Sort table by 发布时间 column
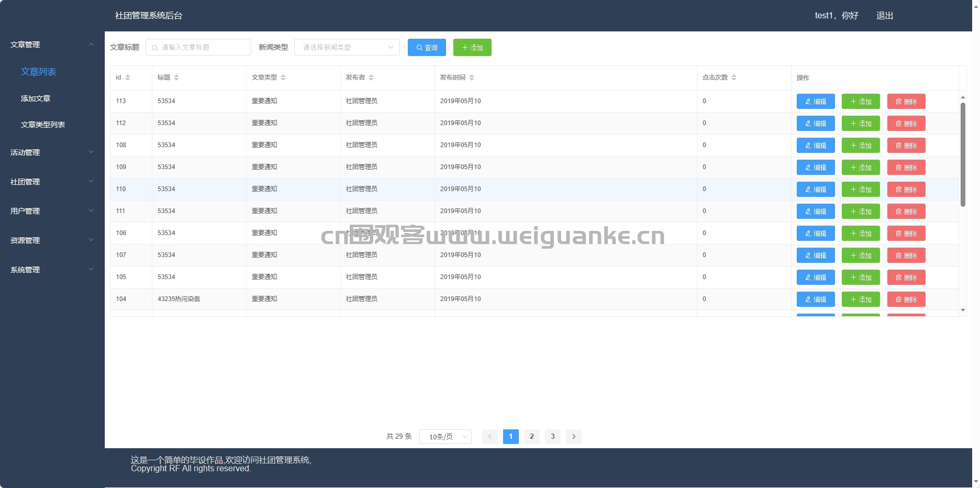The width and height of the screenshot is (980, 488). click(x=472, y=77)
